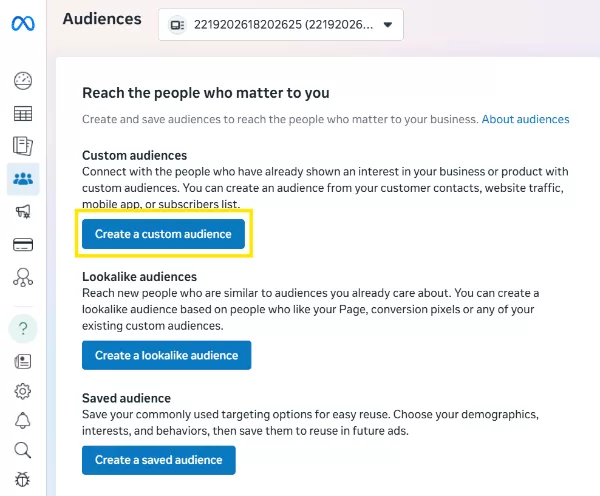This screenshot has width=600, height=496.
Task: Open the news feed icon in sidebar
Action: tap(23, 361)
